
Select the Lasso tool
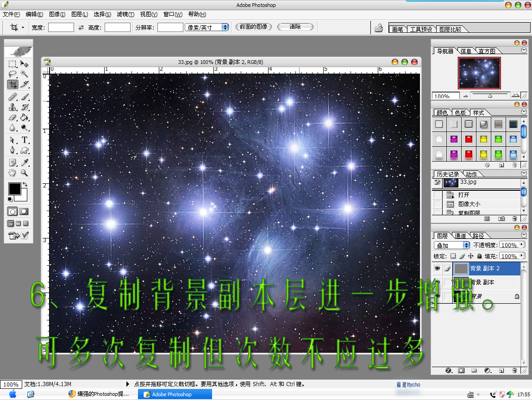point(13,74)
